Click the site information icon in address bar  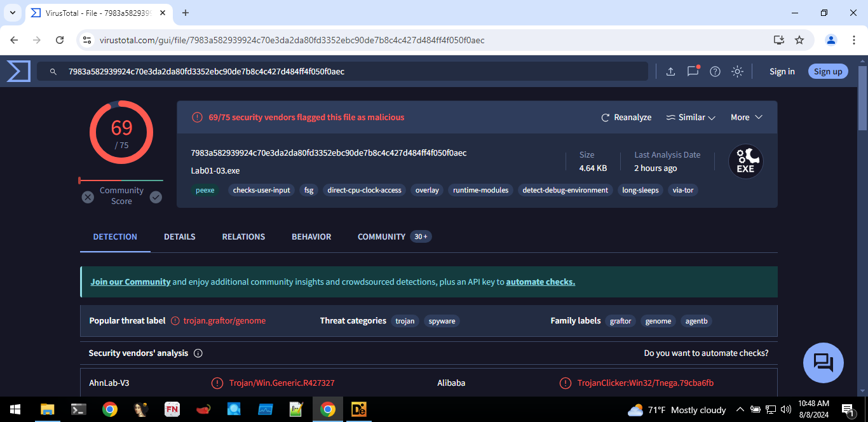pyautogui.click(x=88, y=40)
